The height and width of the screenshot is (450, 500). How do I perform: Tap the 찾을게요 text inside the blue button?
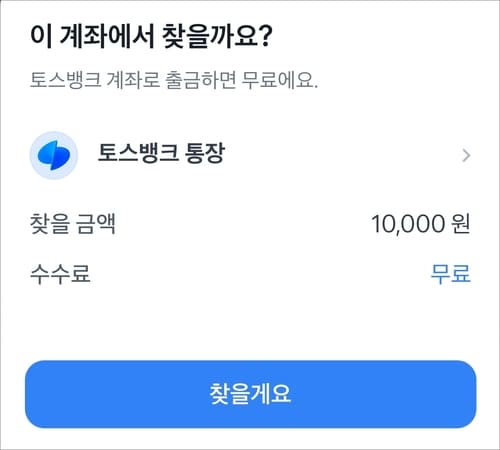coord(250,394)
